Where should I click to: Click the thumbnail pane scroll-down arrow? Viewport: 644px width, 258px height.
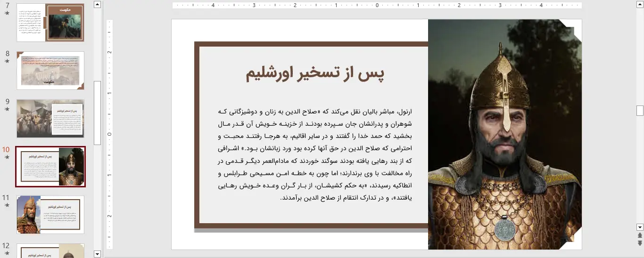pos(98,254)
